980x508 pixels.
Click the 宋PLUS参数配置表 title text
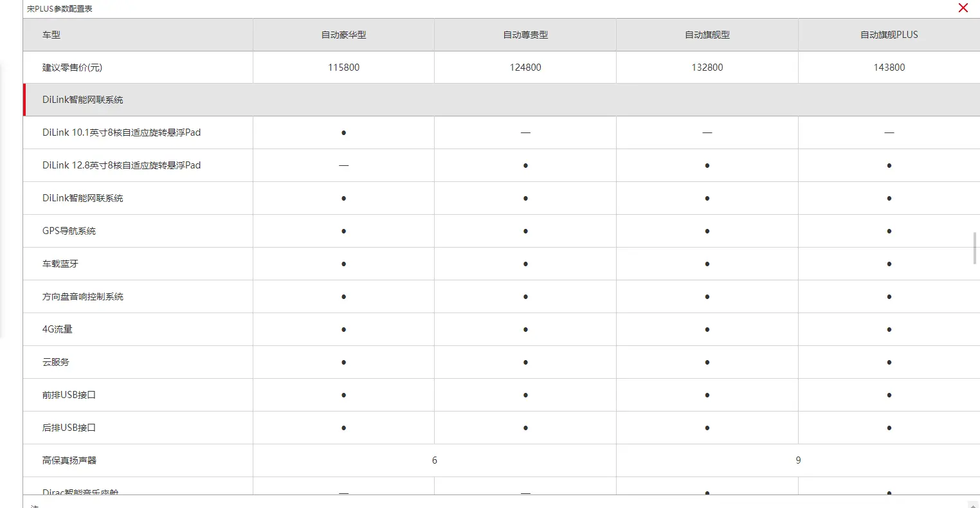click(60, 9)
